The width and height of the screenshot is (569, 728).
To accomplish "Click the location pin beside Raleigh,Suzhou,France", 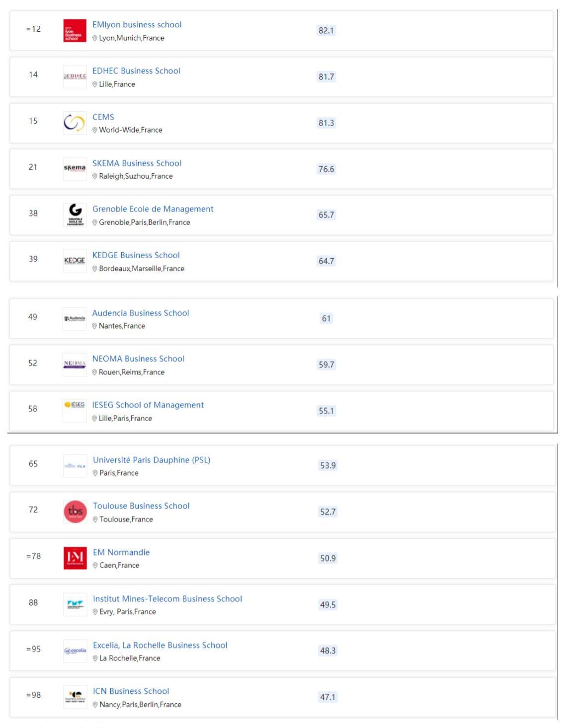I will tap(95, 176).
